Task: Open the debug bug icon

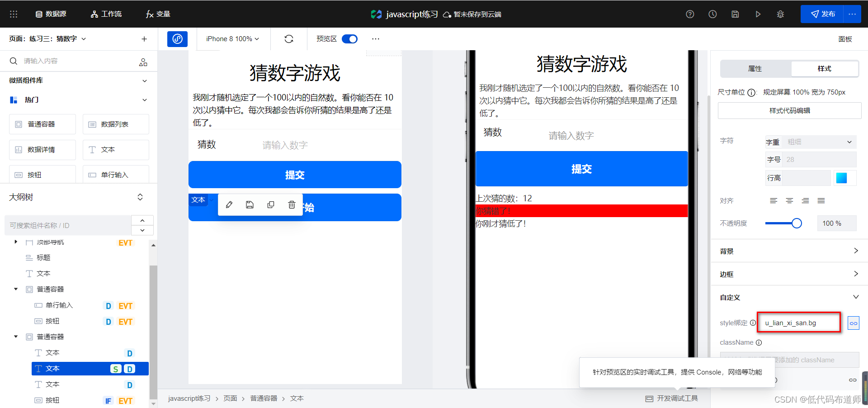Action: (780, 14)
